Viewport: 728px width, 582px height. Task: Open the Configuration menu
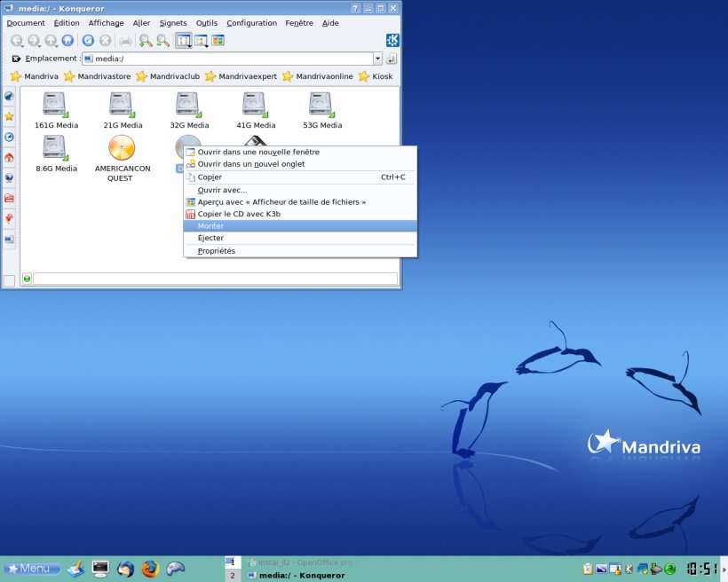tap(251, 23)
